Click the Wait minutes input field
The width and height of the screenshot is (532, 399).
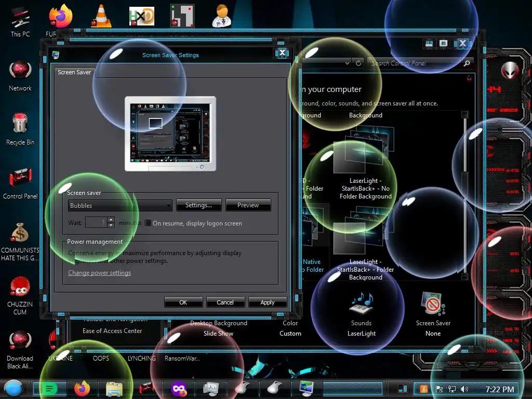click(96, 222)
